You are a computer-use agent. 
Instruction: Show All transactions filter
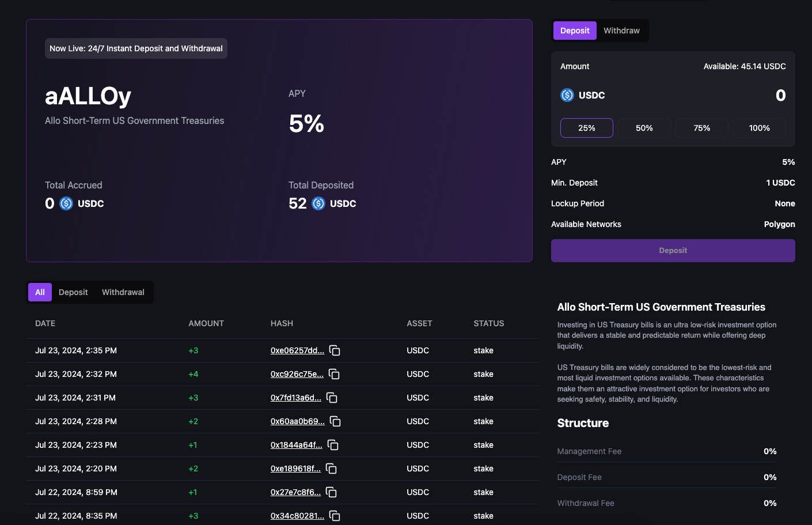pos(40,292)
